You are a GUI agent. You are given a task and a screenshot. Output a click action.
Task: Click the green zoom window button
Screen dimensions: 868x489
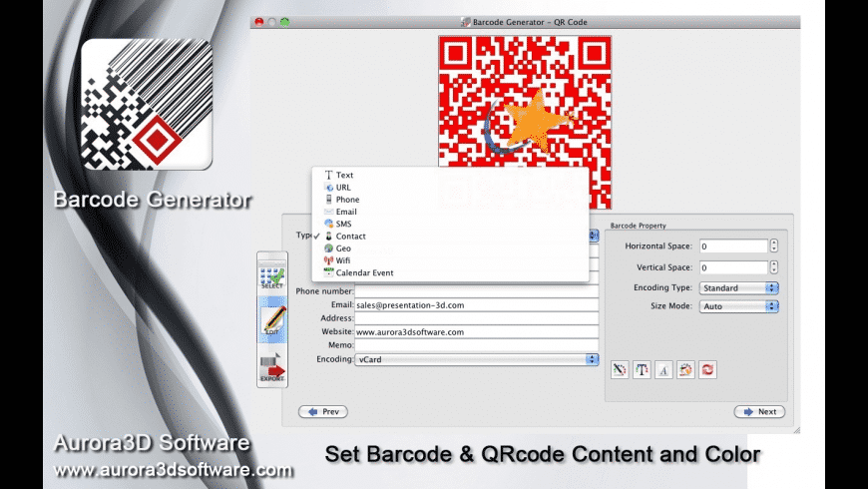tap(284, 22)
